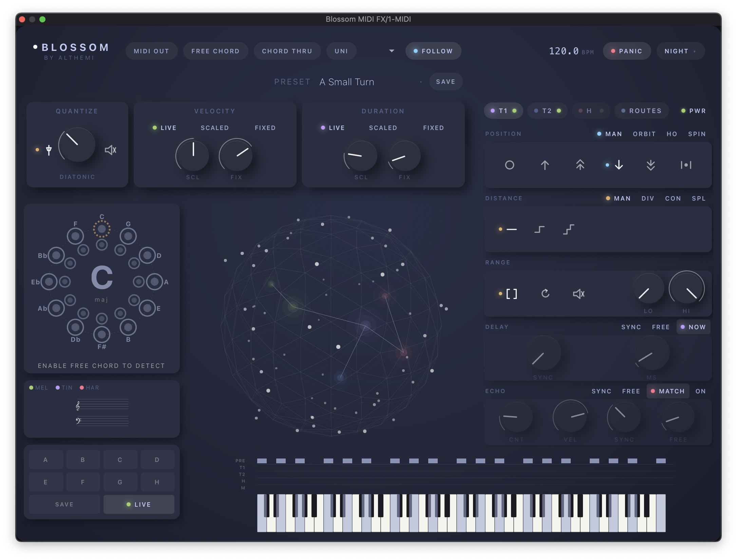This screenshot has height=560, width=737.
Task: Select the F note in circle of fifths
Action: 75,236
